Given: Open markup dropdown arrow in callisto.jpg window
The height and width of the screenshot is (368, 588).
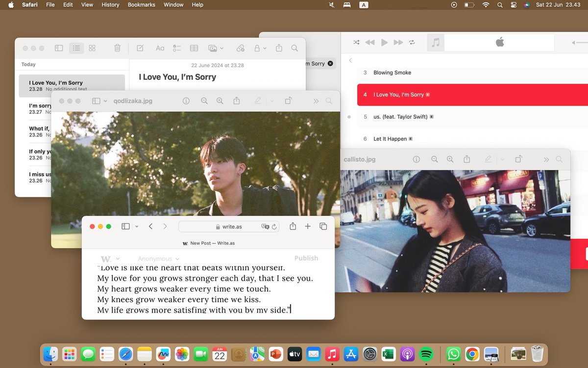Looking at the screenshot, I should coord(502,160).
